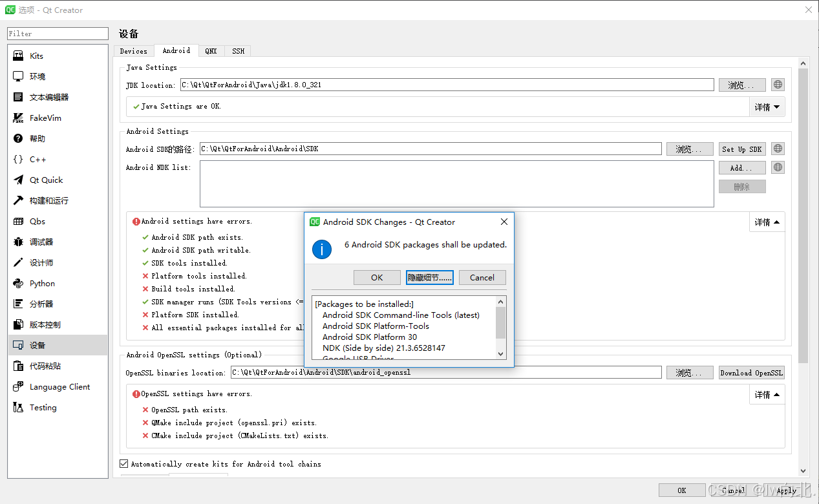819x504 pixels.
Task: Cancel the Android SDK Changes dialog
Action: [x=482, y=277]
